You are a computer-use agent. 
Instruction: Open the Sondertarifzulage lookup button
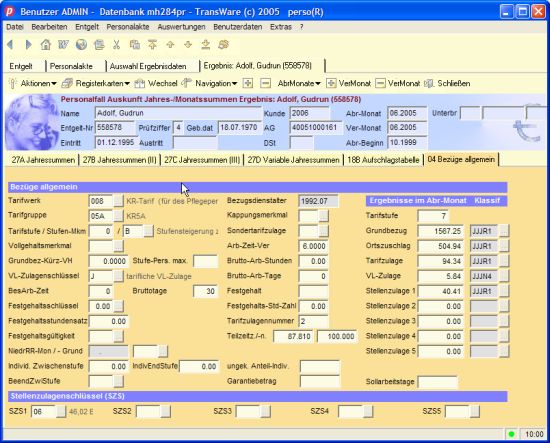[x=324, y=231]
